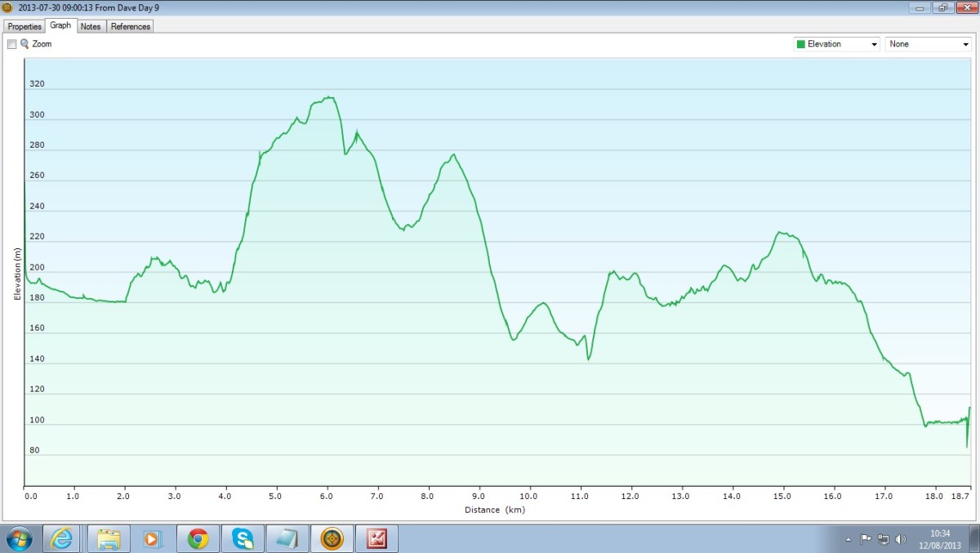Image resolution: width=980 pixels, height=553 pixels.
Task: Open Windows Media Player from taskbar
Action: [153, 538]
